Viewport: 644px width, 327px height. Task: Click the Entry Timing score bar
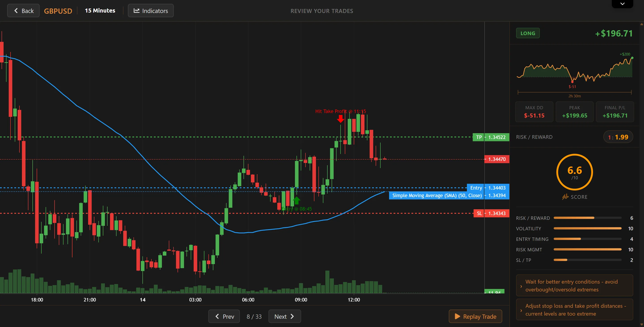click(587, 239)
